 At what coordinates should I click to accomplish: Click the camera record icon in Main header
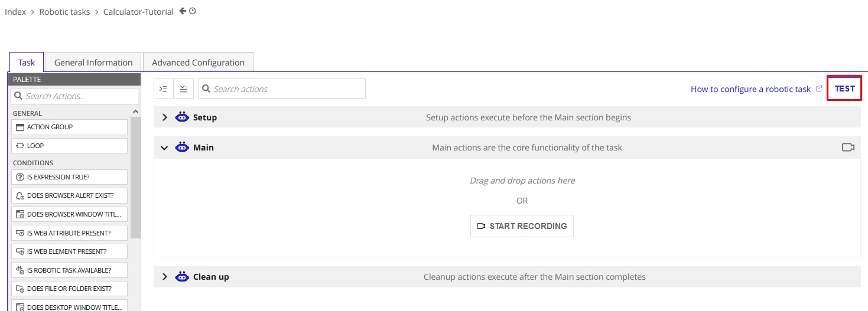click(849, 148)
